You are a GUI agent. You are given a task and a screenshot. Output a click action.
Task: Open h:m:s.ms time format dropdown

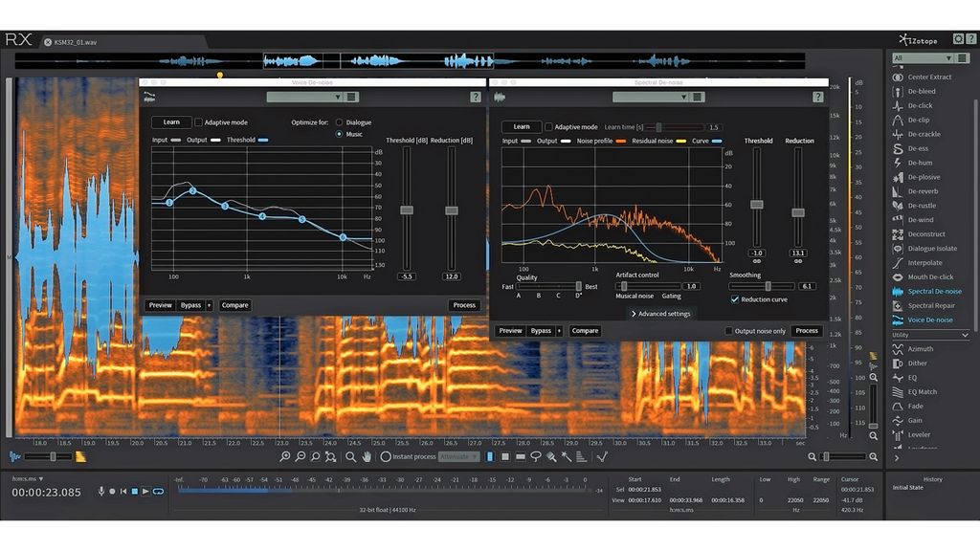pyautogui.click(x=28, y=479)
